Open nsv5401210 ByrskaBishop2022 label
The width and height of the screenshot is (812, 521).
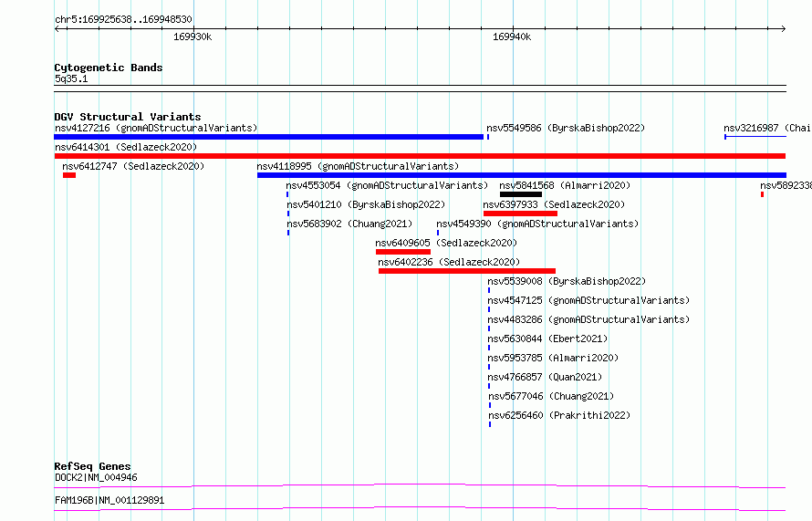click(x=366, y=204)
